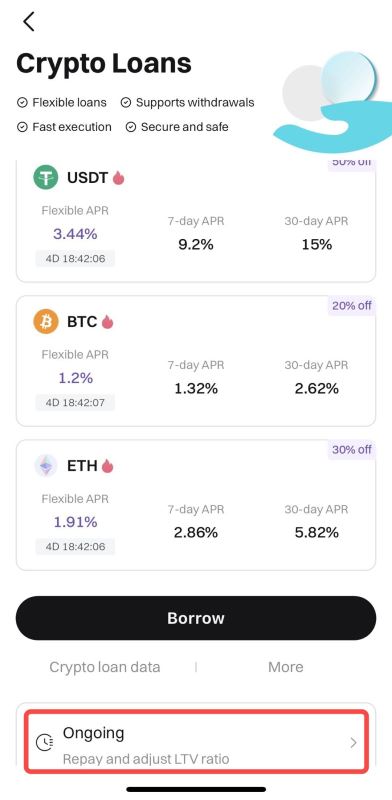Click the Borrow button
This screenshot has width=392, height=800.
click(x=196, y=618)
